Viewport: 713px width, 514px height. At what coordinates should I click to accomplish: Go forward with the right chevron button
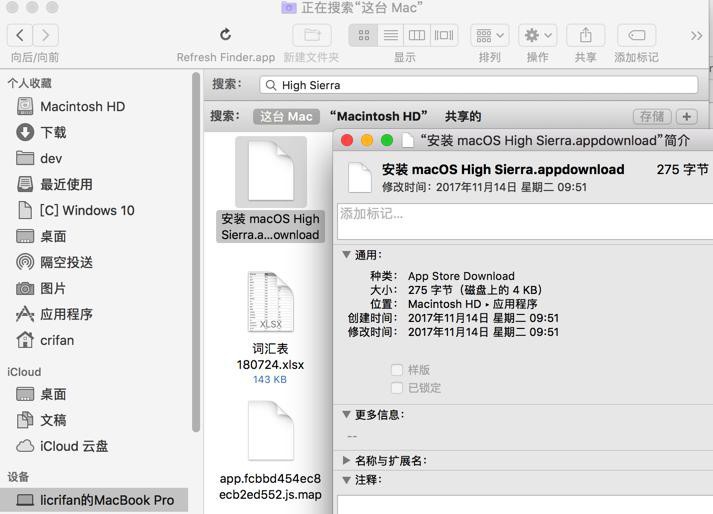[45, 35]
